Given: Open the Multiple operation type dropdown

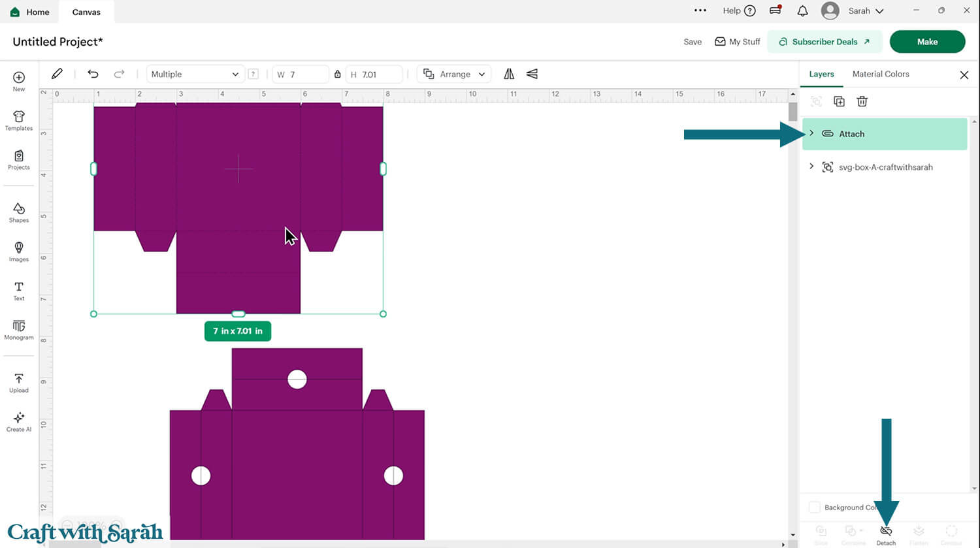Looking at the screenshot, I should [195, 74].
